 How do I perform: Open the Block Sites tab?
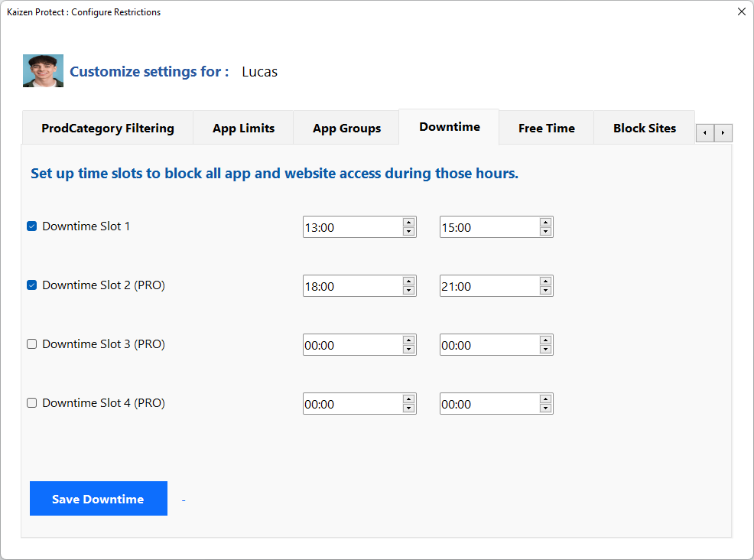(x=644, y=129)
